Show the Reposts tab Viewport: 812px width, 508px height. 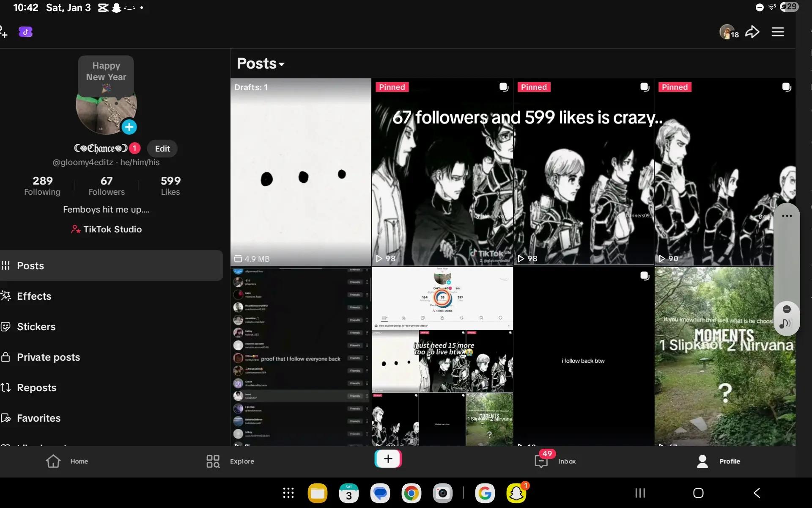111,387
